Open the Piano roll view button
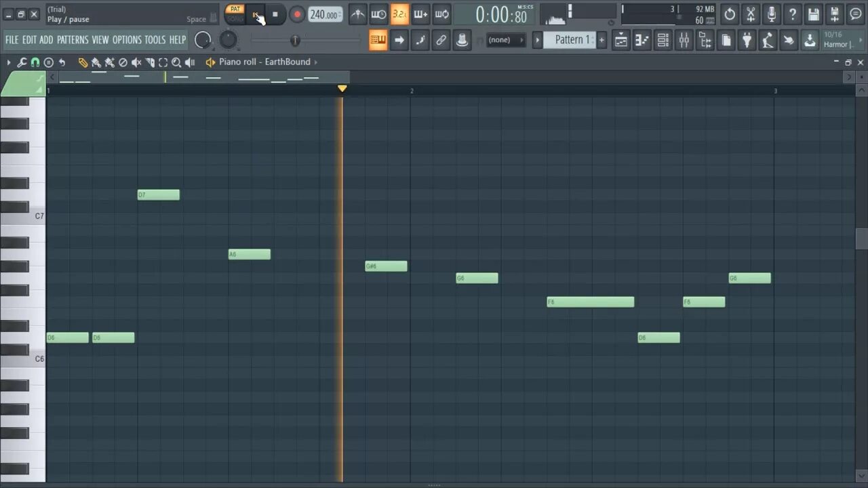This screenshot has height=488, width=868. click(x=642, y=40)
